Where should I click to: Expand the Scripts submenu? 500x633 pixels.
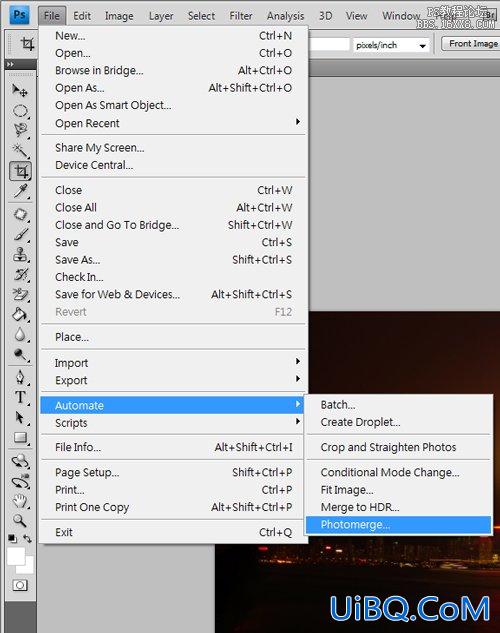(x=174, y=423)
